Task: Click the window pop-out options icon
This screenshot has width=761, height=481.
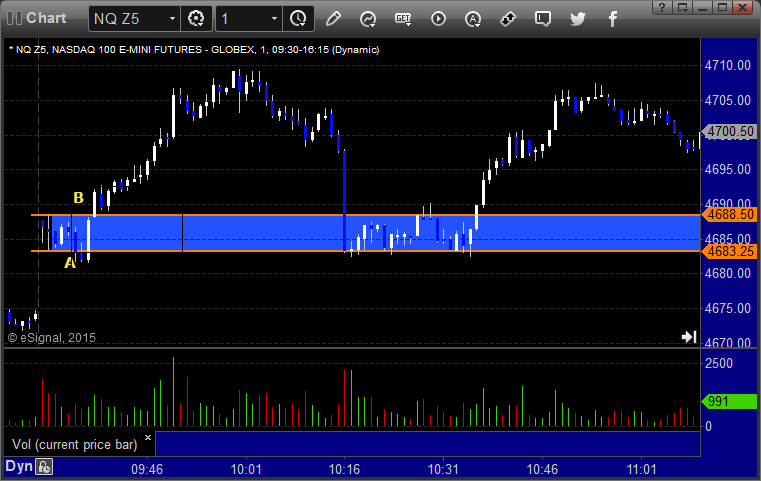Action: pos(683,7)
